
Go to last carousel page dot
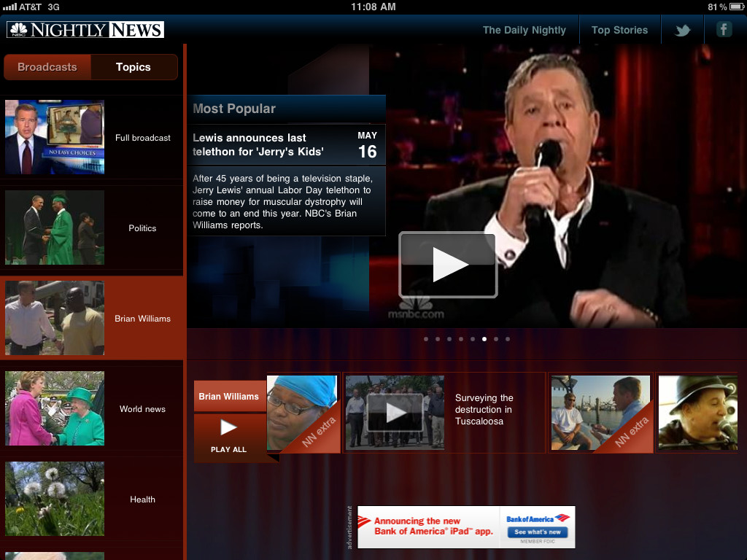pos(508,339)
